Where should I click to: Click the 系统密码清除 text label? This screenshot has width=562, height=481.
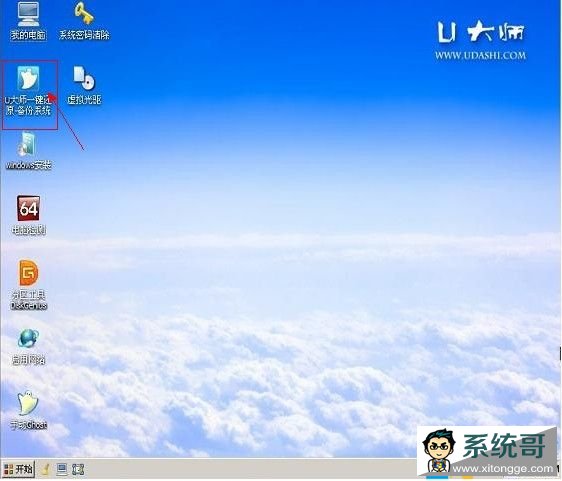click(x=84, y=35)
